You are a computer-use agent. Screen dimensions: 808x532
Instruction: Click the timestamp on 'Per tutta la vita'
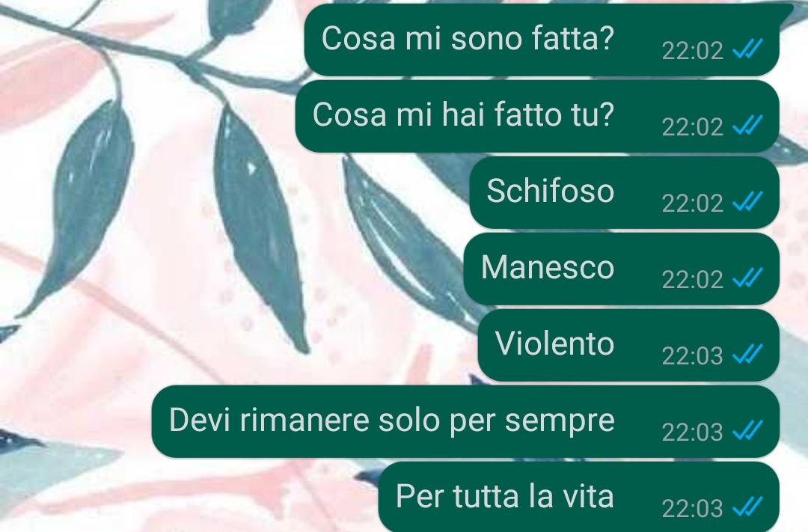click(x=692, y=509)
